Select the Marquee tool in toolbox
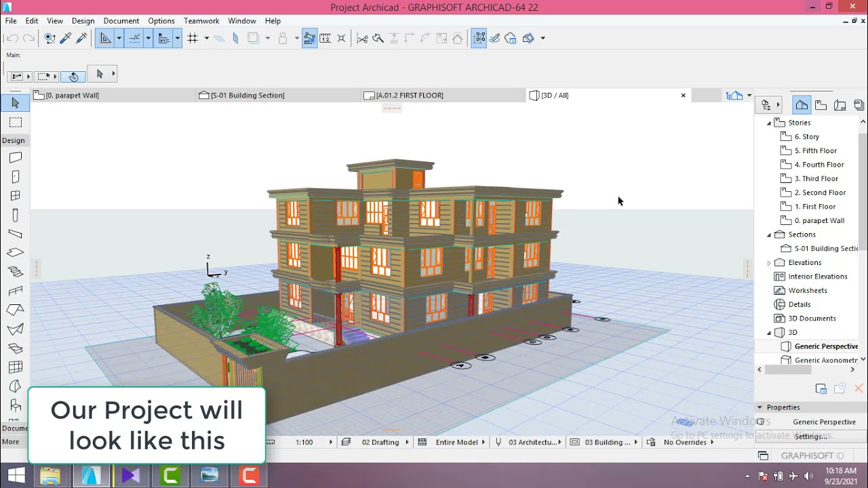Viewport: 868px width, 488px height. pyautogui.click(x=15, y=123)
